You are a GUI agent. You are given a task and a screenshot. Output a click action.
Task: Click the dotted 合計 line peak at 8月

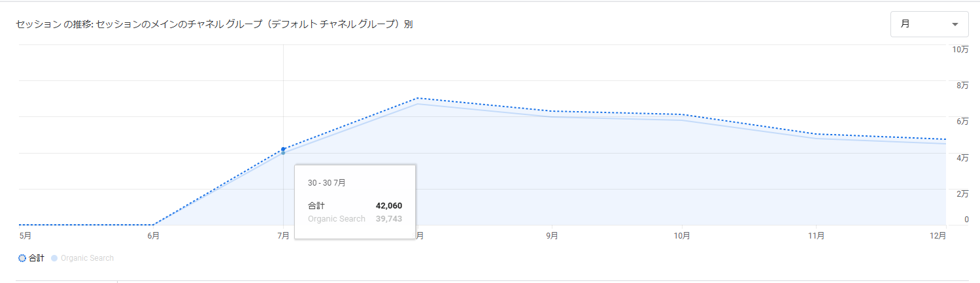pyautogui.click(x=417, y=98)
